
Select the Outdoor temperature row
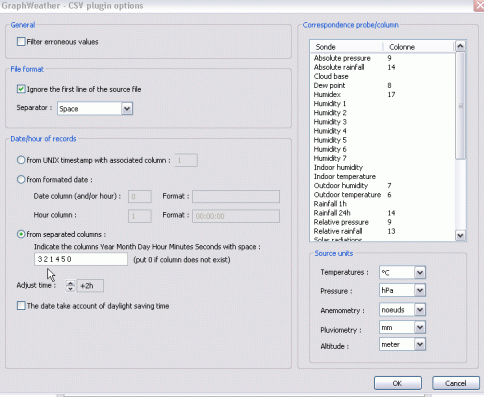click(x=382, y=195)
